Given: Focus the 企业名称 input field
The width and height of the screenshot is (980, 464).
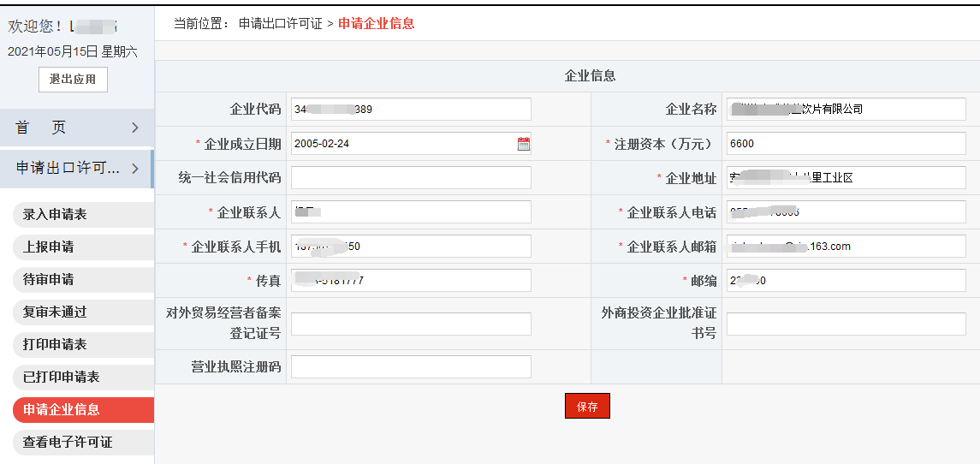Looking at the screenshot, I should pos(846,109).
